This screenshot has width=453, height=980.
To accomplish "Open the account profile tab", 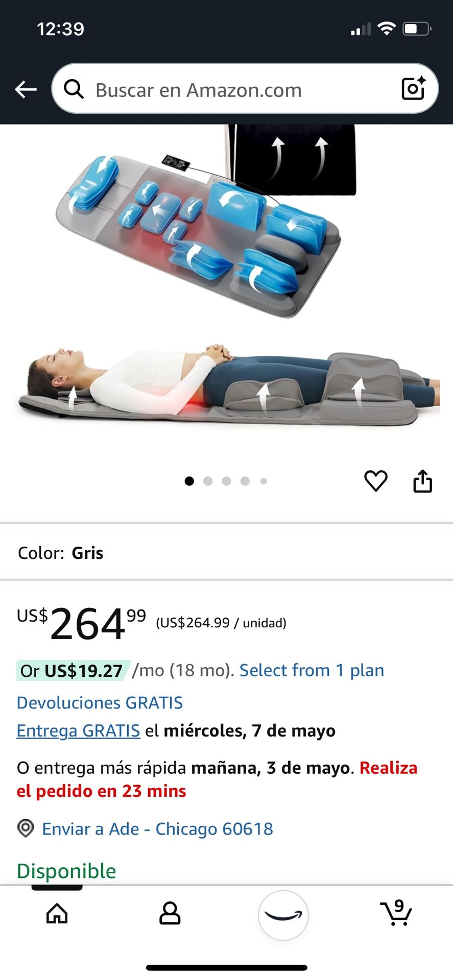I will (x=170, y=914).
